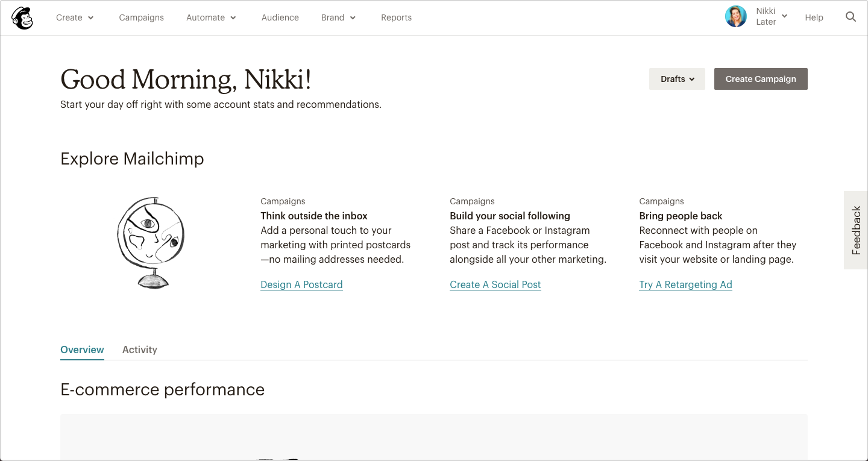
Task: Click 'Build your social following' heading
Action: [x=510, y=216]
